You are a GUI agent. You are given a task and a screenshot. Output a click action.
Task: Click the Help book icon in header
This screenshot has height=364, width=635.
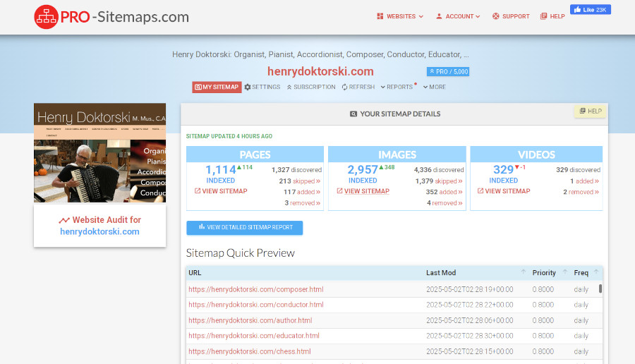point(543,16)
